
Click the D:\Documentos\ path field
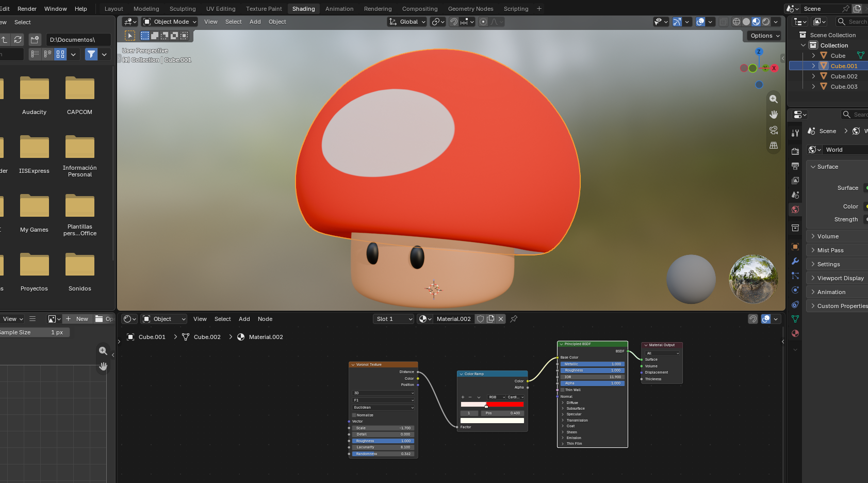[x=78, y=40]
